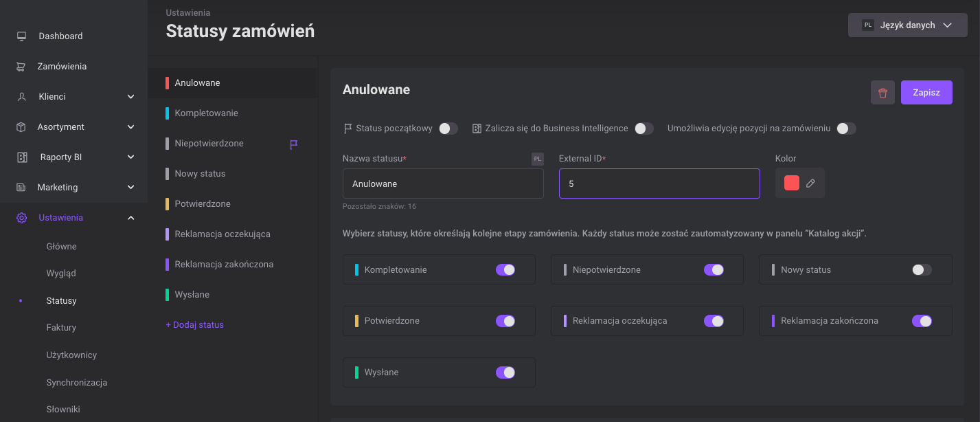Click the Zamówienia cart icon
The height and width of the screenshot is (422, 980).
click(21, 67)
